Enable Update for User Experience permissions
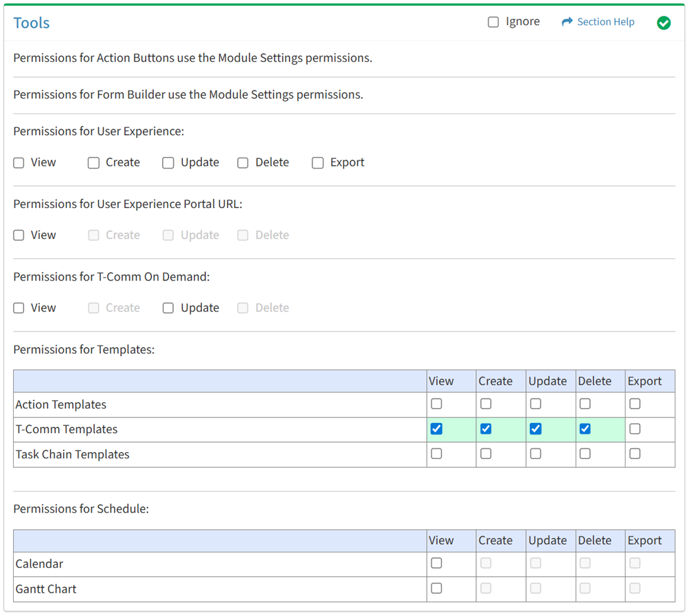This screenshot has height=616, width=688. (168, 163)
